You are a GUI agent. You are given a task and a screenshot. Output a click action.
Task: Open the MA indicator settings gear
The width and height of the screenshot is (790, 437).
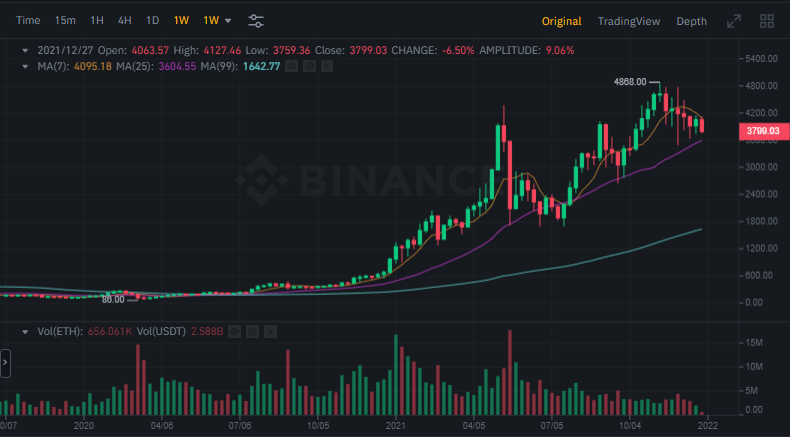point(309,66)
